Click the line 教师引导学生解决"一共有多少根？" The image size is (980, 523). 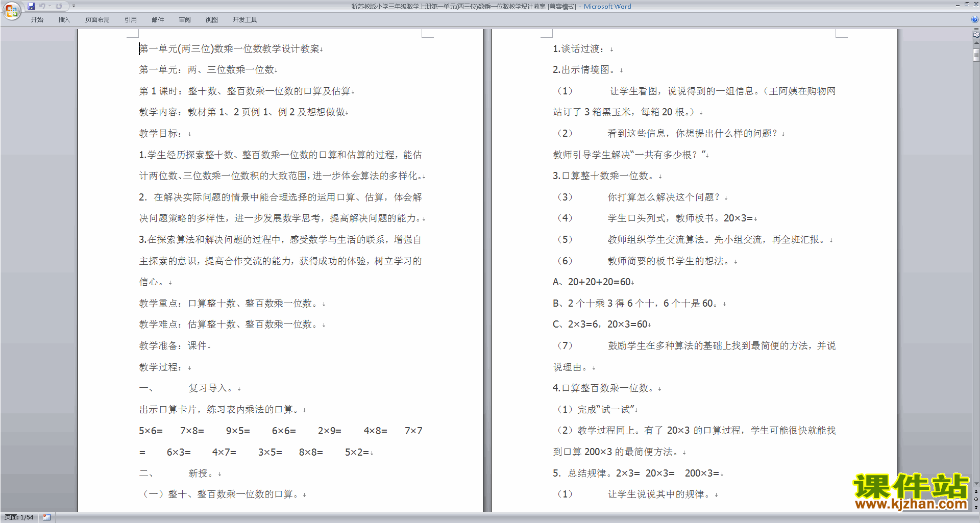pos(630,155)
